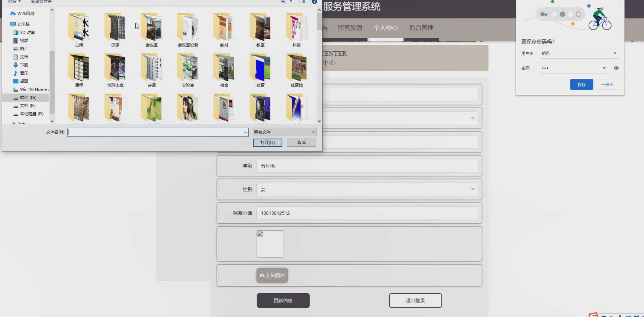The image size is (644, 317).
Task: Click the help question mark icon
Action: point(314,2)
